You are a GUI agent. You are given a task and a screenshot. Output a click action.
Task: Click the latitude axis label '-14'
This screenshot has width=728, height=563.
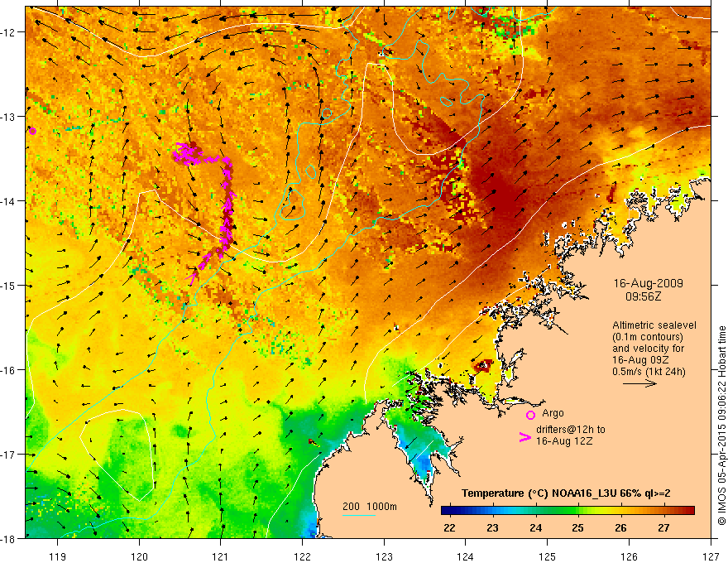(x=8, y=201)
